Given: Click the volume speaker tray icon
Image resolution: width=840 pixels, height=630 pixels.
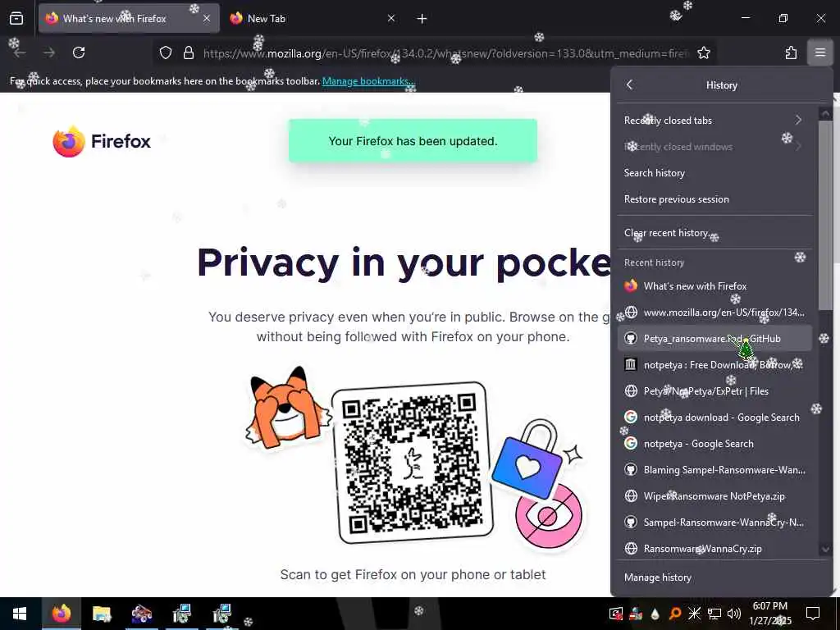Looking at the screenshot, I should pyautogui.click(x=734, y=614).
